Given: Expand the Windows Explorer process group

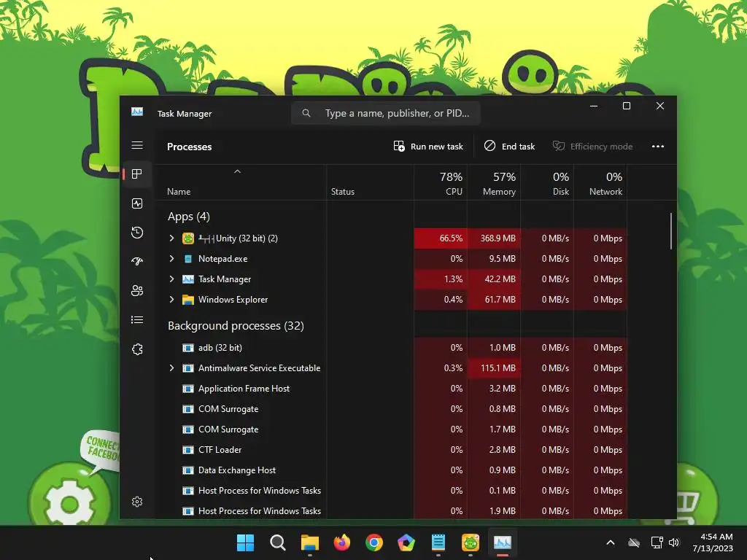Looking at the screenshot, I should coord(172,300).
